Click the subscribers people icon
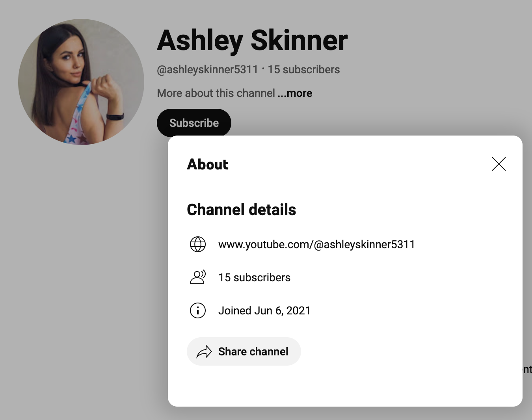 (198, 277)
